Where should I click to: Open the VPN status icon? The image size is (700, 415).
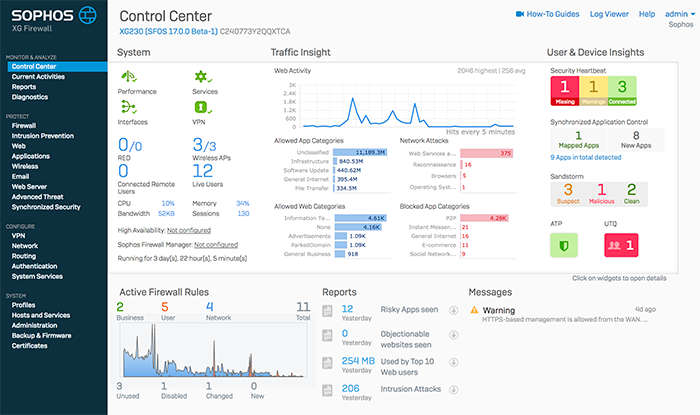(203, 107)
